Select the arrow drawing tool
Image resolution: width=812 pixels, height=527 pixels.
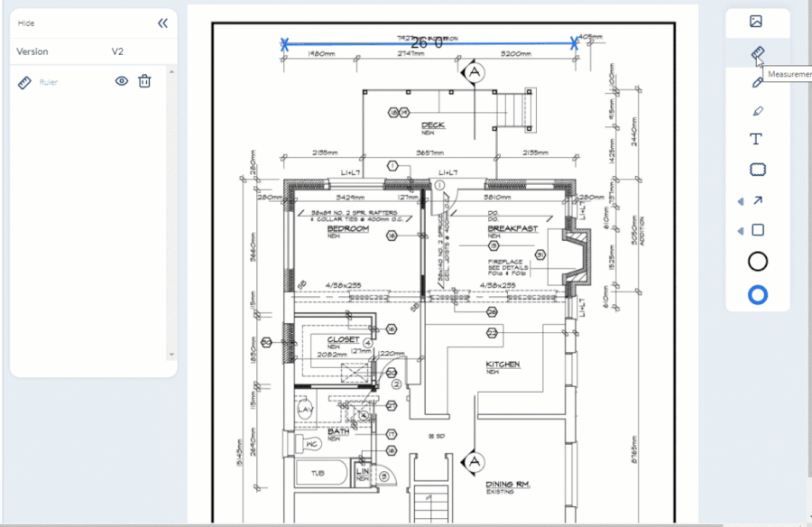758,200
